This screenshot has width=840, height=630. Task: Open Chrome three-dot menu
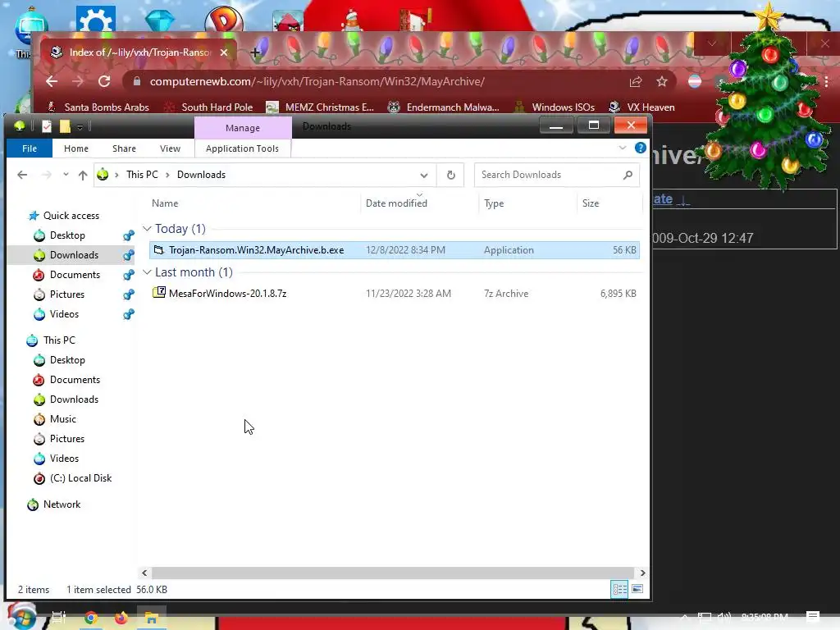827,81
